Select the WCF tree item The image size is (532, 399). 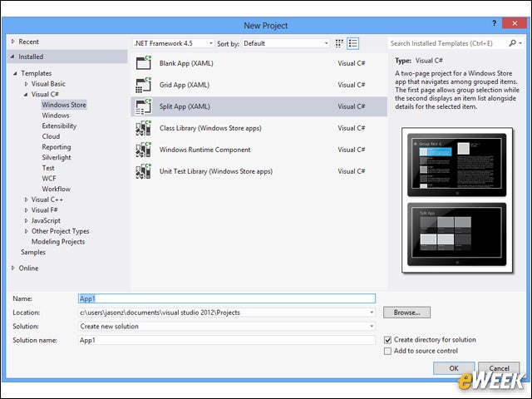click(x=49, y=179)
